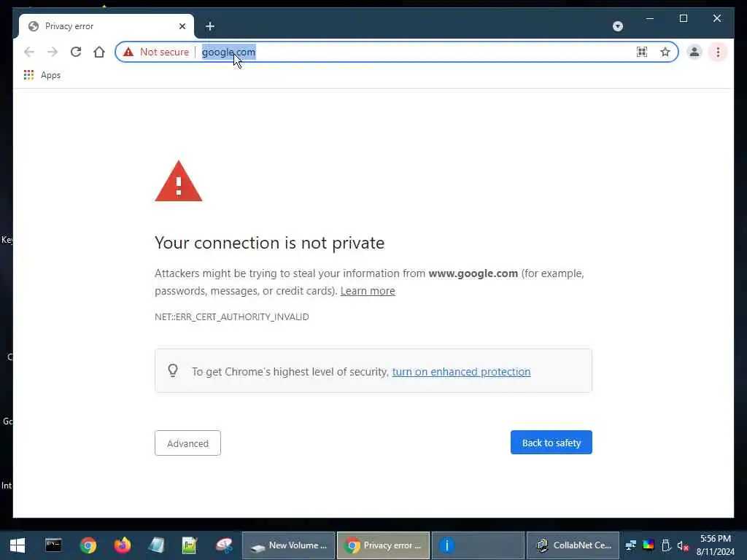Click the USB safely-remove tray icon
Screen dimensions: 747x560
pyautogui.click(x=666, y=545)
